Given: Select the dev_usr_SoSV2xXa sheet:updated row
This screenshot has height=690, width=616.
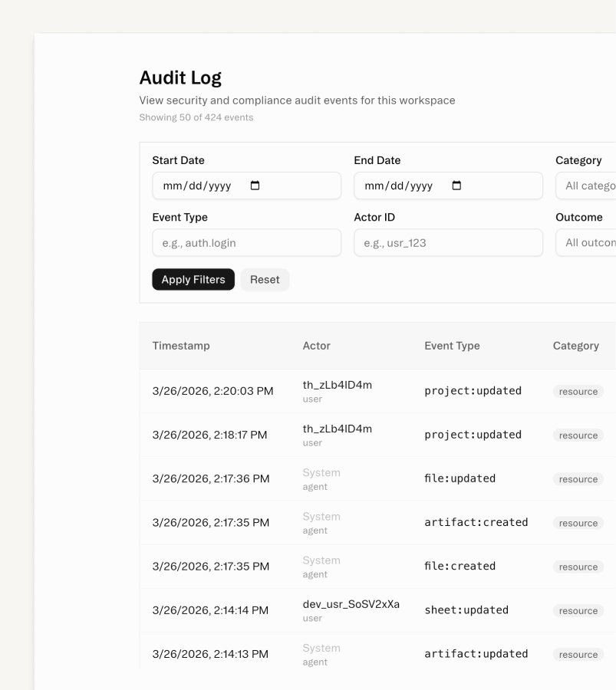Looking at the screenshot, I should pyautogui.click(x=345, y=609).
